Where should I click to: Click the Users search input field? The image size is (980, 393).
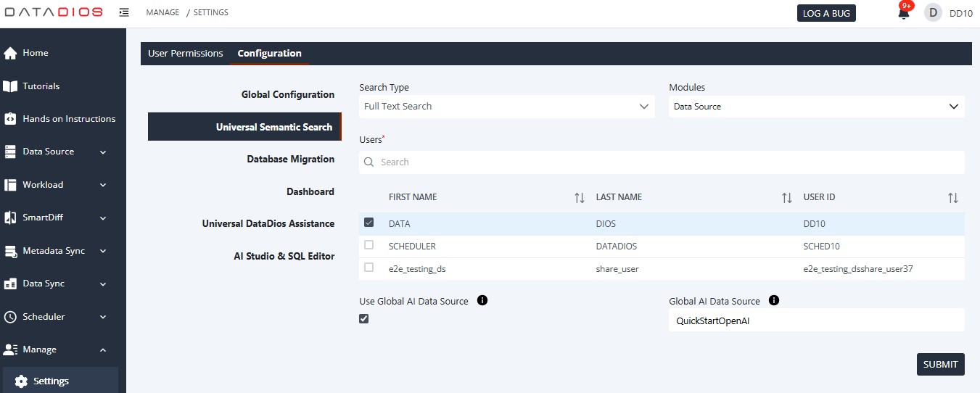662,162
